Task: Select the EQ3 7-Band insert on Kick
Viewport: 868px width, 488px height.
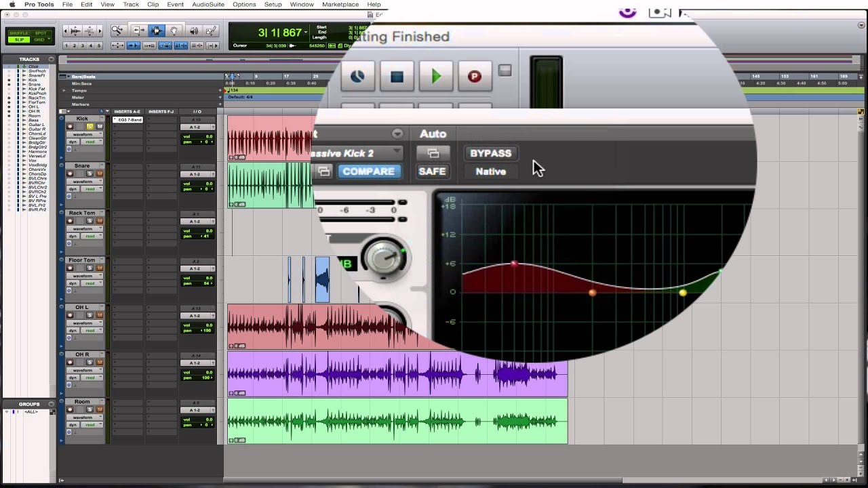Action: [x=127, y=120]
